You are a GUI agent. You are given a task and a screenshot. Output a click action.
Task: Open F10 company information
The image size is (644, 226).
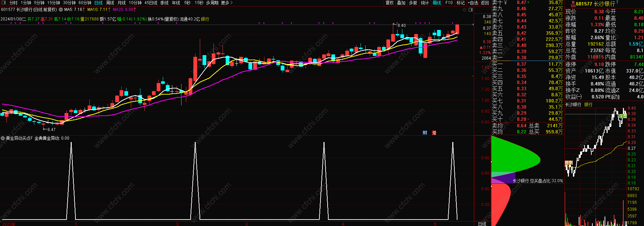pos(449,3)
